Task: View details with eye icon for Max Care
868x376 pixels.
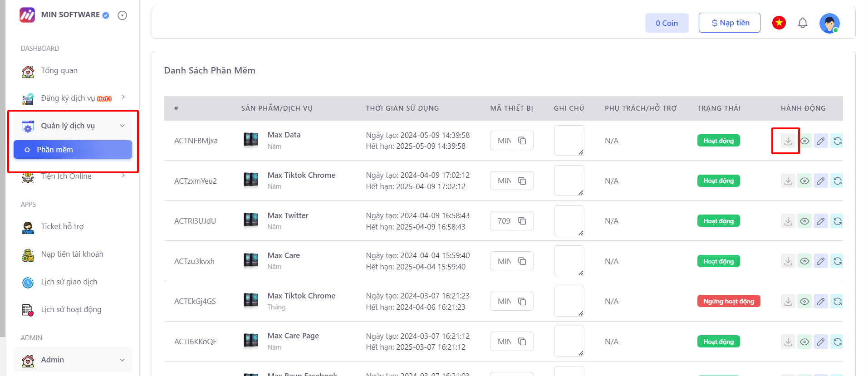Action: click(804, 261)
